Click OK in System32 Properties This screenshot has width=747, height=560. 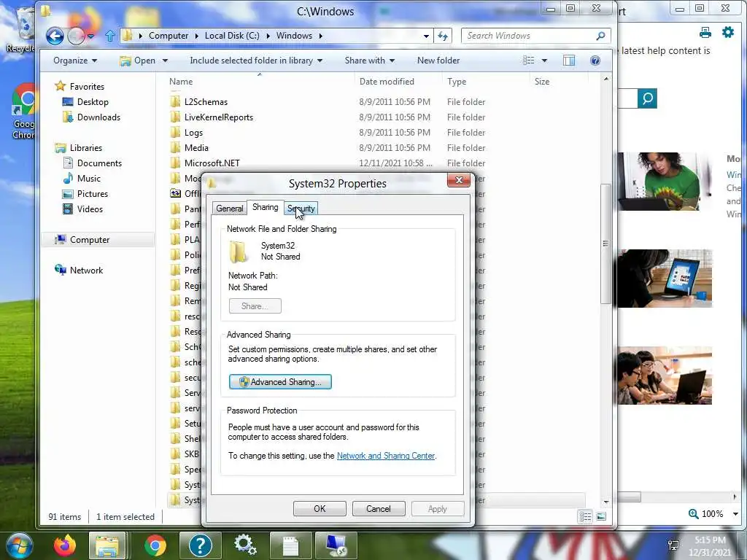[x=320, y=508]
